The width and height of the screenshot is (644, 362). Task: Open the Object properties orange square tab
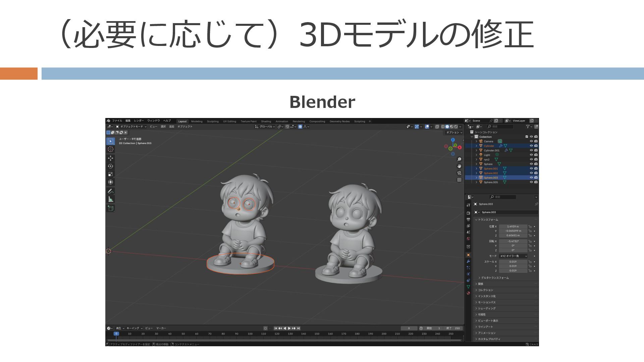468,255
